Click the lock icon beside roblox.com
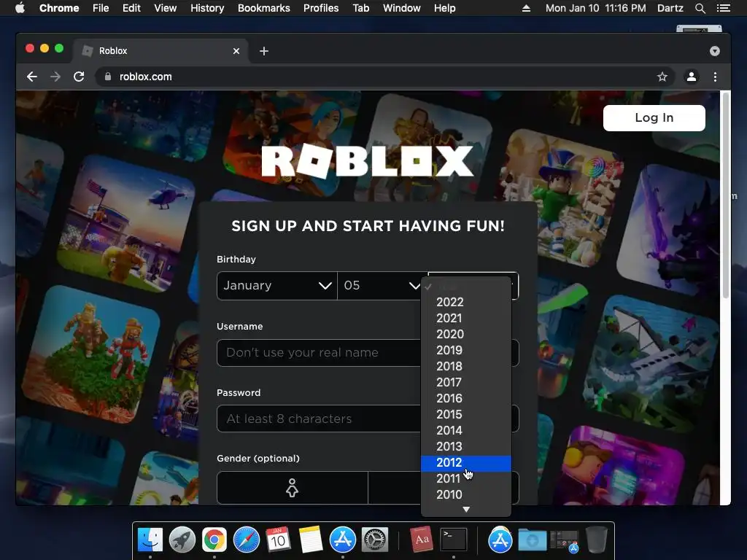The height and width of the screenshot is (560, 747). tap(108, 77)
